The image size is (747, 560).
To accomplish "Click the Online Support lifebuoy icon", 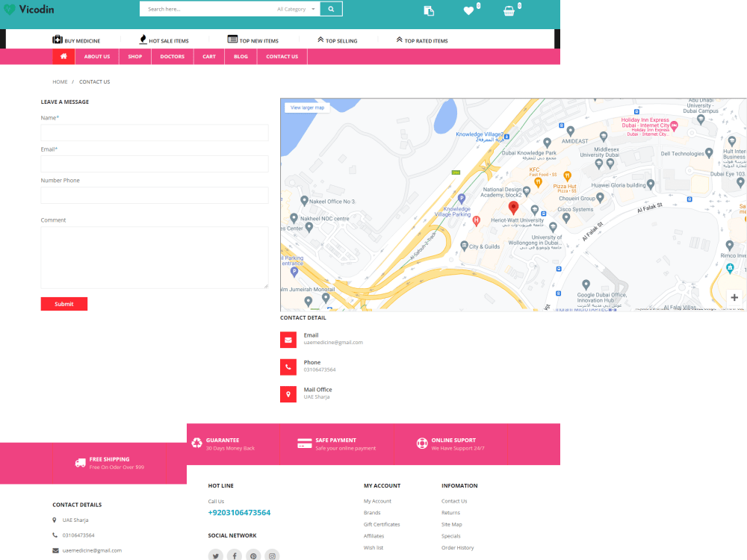I will point(422,444).
